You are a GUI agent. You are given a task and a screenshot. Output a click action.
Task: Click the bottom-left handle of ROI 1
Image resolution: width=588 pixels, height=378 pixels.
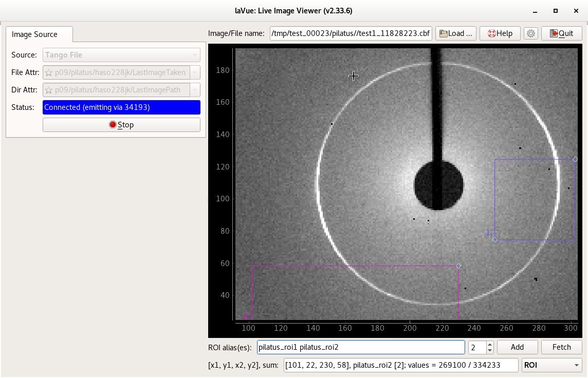click(495, 239)
